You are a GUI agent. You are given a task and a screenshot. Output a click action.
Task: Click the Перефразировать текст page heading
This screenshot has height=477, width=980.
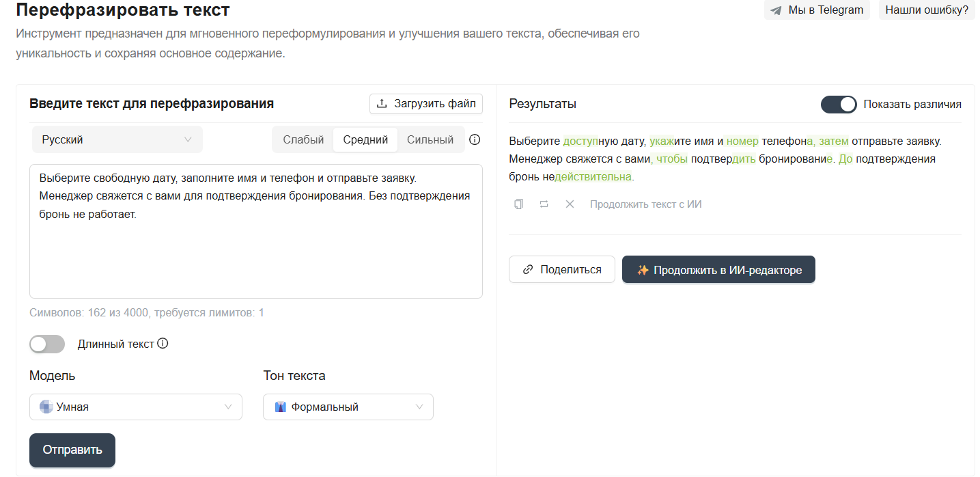(x=123, y=10)
